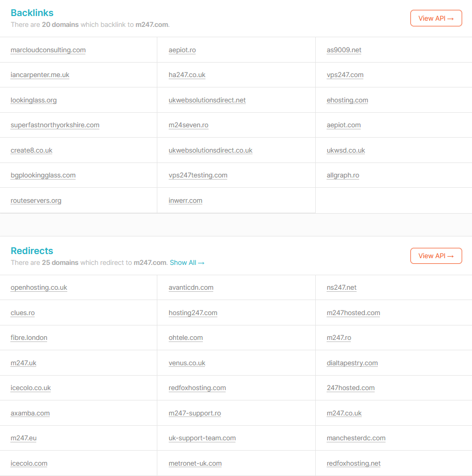The image size is (472, 476).
Task: Click superfastnorthyorkshire.com link
Action: point(55,125)
